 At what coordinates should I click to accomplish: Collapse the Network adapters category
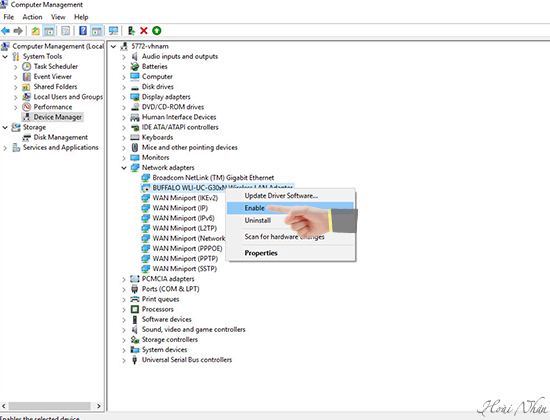(124, 168)
